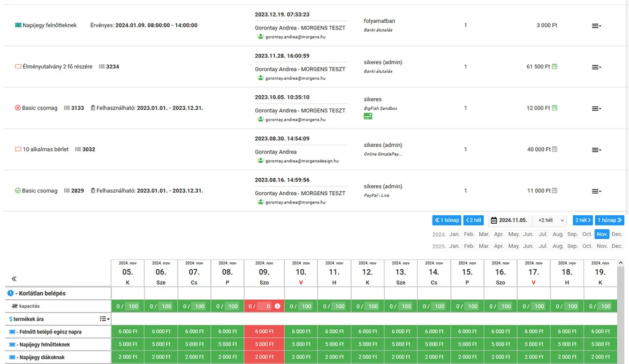629x364 pixels.
Task: Click voucher icon beside 10 alkalmas bérlet
Action: coord(18,149)
